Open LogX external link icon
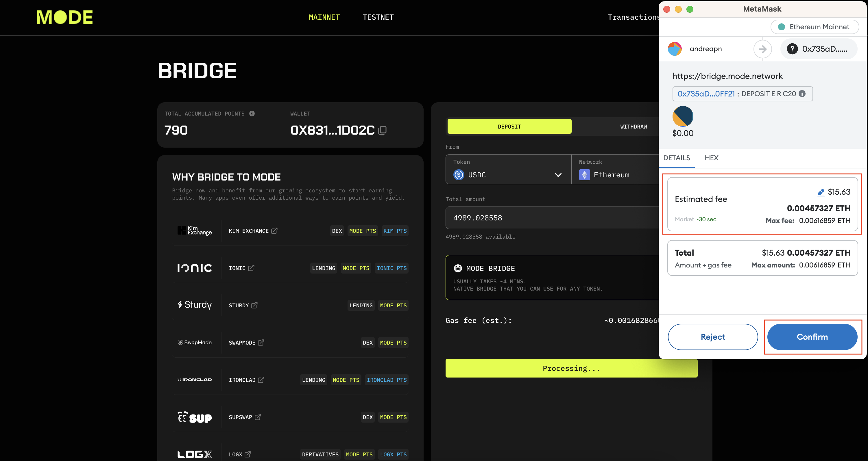Viewport: 868px width, 461px height. point(248,454)
